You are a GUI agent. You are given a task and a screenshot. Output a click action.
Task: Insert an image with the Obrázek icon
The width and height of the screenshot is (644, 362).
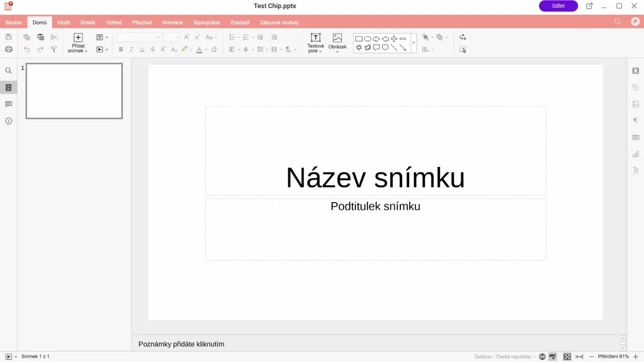[337, 38]
